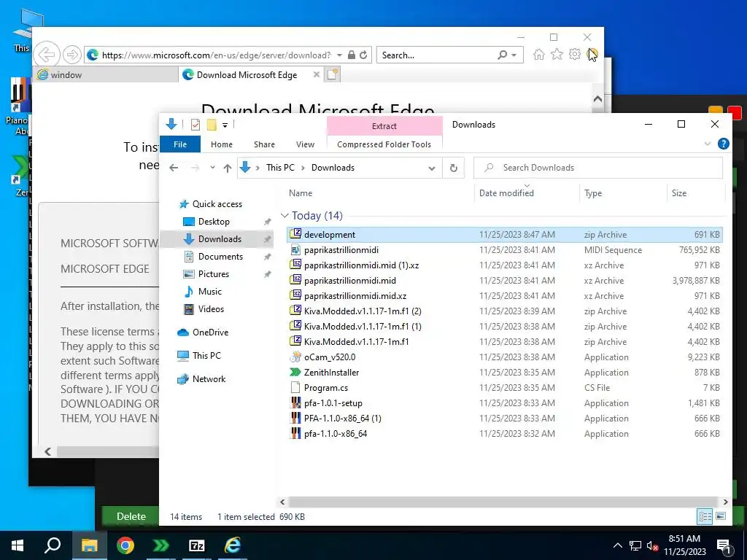Image resolution: width=747 pixels, height=560 pixels.
Task: Collapse the Today (14) group
Action: point(285,216)
